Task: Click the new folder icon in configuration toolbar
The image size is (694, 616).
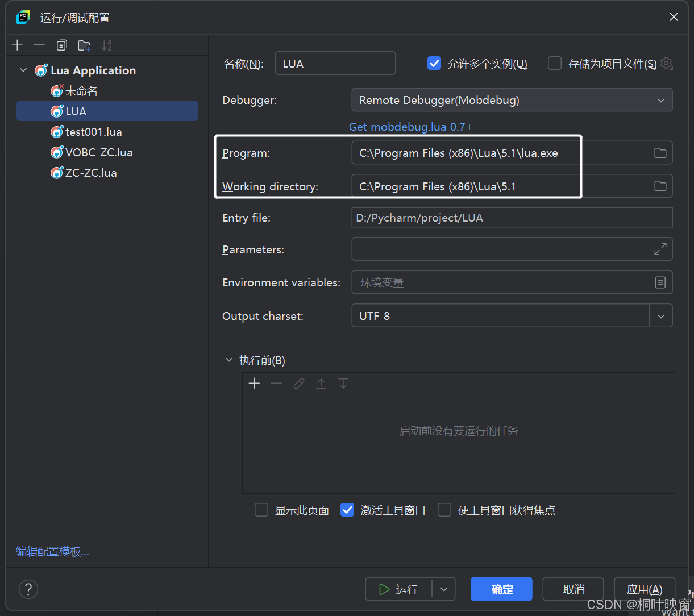Action: pos(84,45)
